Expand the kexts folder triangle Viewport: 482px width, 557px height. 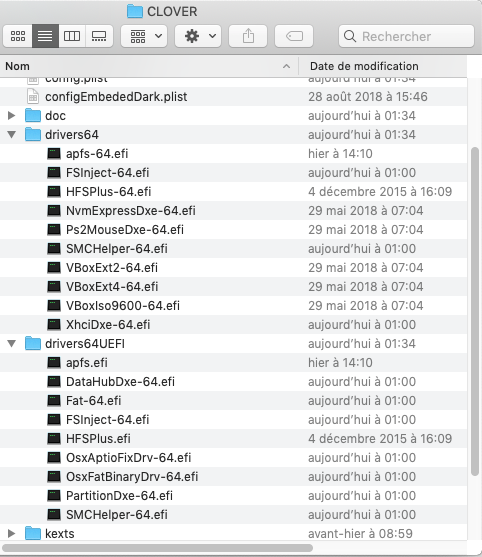[11, 534]
